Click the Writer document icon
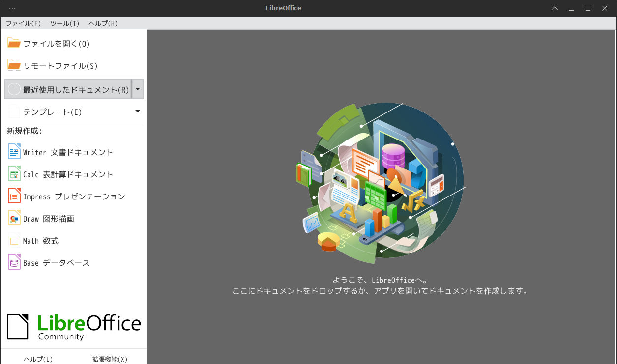 [x=14, y=152]
